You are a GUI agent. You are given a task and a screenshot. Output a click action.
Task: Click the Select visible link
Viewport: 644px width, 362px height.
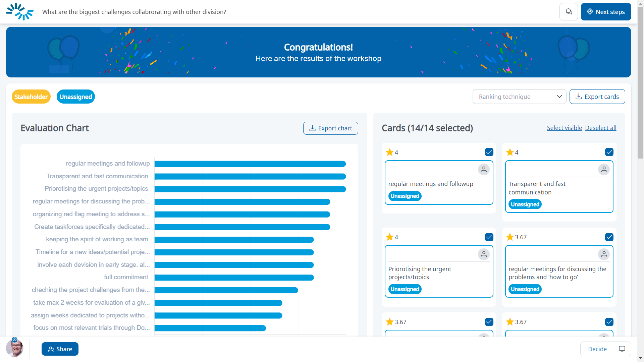(564, 128)
